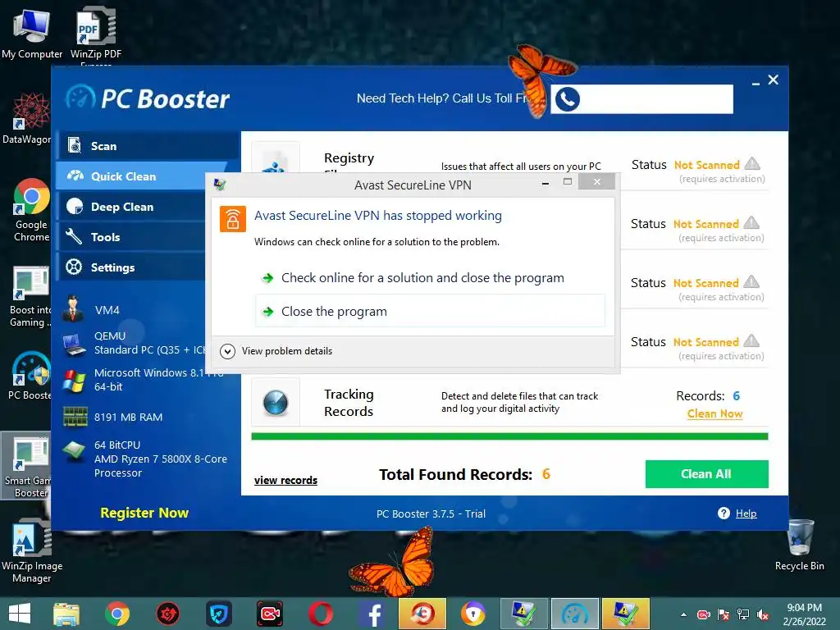The width and height of the screenshot is (840, 630).
Task: Click the Avast dialog title bar icon
Action: click(220, 185)
